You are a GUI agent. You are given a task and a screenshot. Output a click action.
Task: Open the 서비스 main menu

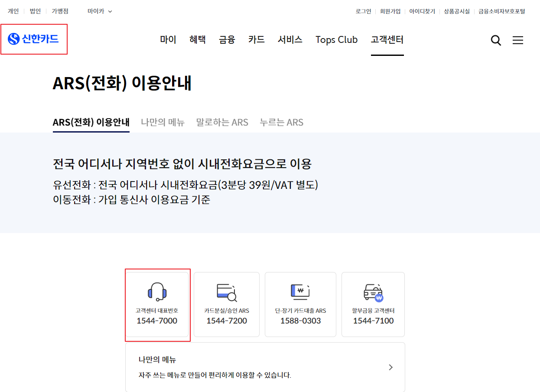tap(290, 40)
